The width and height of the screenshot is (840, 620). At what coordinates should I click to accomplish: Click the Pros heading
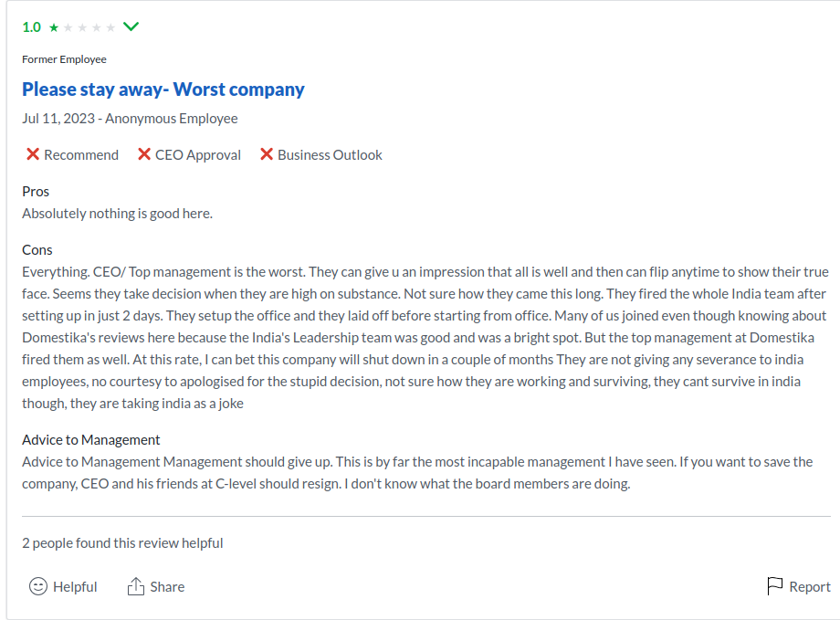(x=36, y=192)
